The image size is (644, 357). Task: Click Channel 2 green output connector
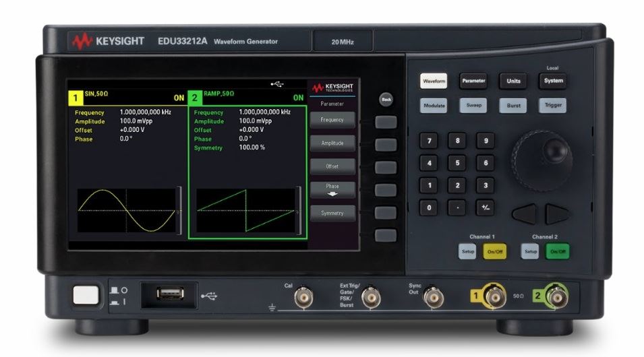(x=557, y=296)
